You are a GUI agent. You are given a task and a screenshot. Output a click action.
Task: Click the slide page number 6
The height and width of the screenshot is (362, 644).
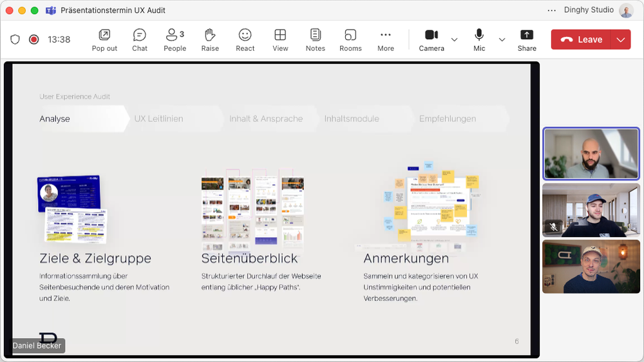coord(516,341)
